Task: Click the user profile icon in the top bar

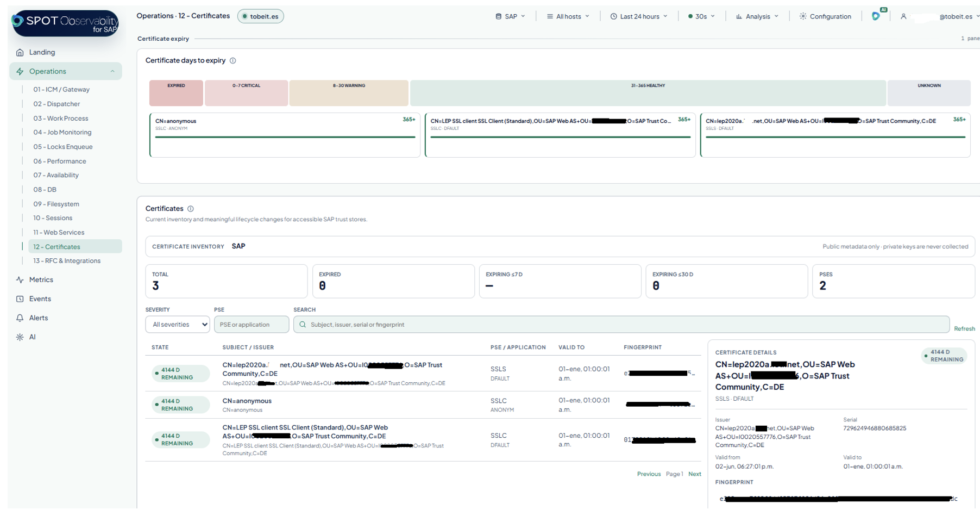Action: point(903,16)
